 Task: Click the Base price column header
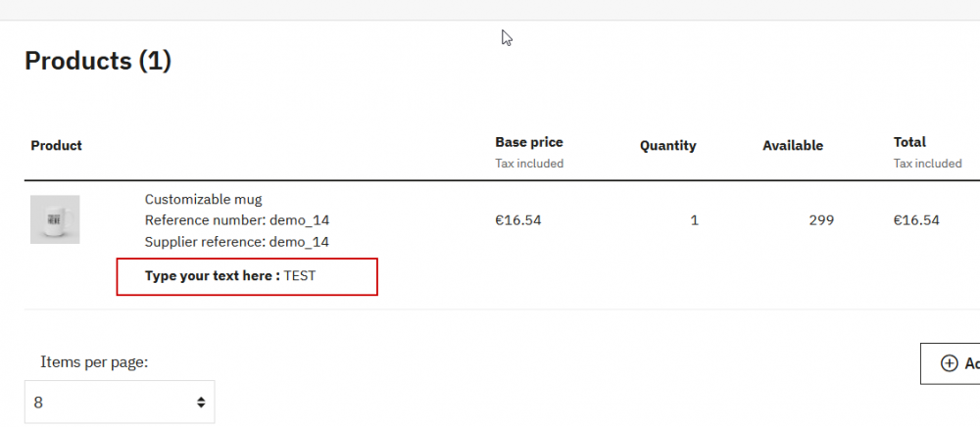(529, 142)
